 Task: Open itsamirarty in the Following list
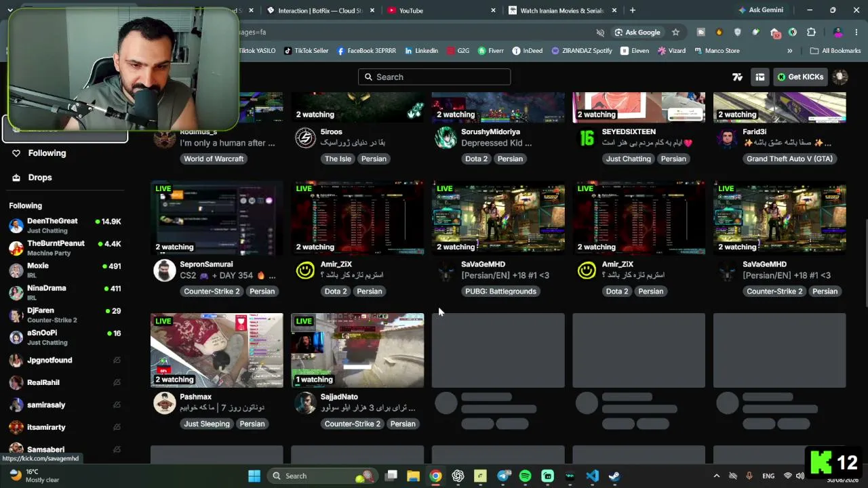pyautogui.click(x=64, y=428)
